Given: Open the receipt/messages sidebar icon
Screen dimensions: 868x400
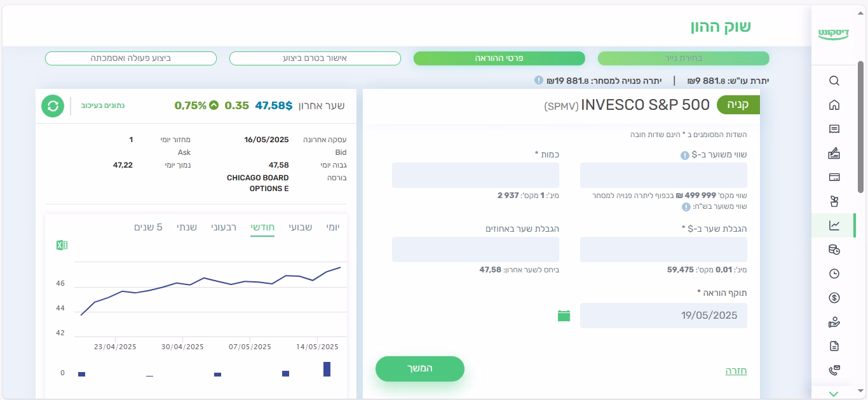Looking at the screenshot, I should (x=834, y=129).
